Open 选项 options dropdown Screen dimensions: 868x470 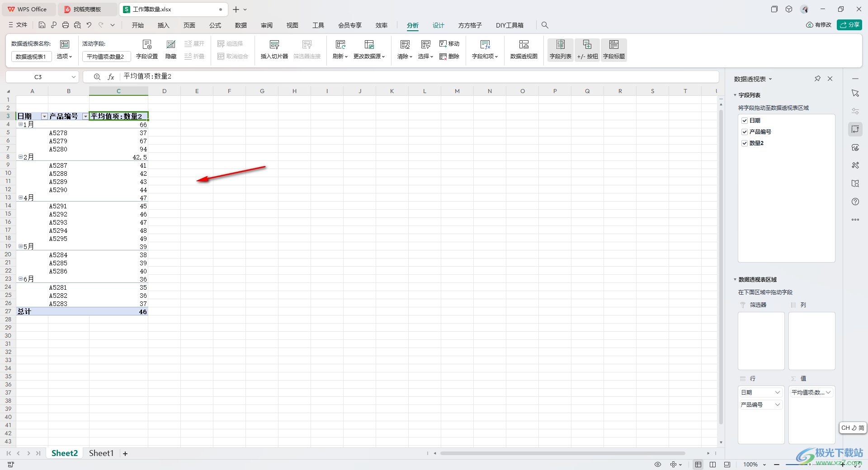64,56
